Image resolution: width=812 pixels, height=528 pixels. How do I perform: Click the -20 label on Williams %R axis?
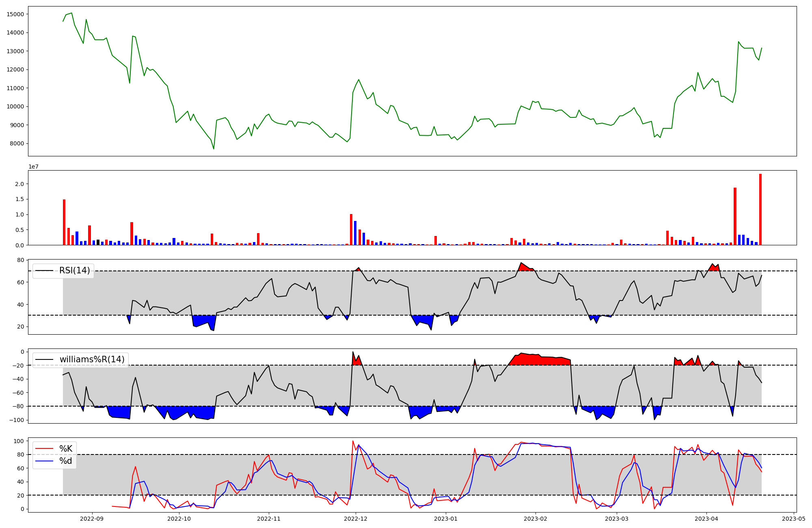18,366
